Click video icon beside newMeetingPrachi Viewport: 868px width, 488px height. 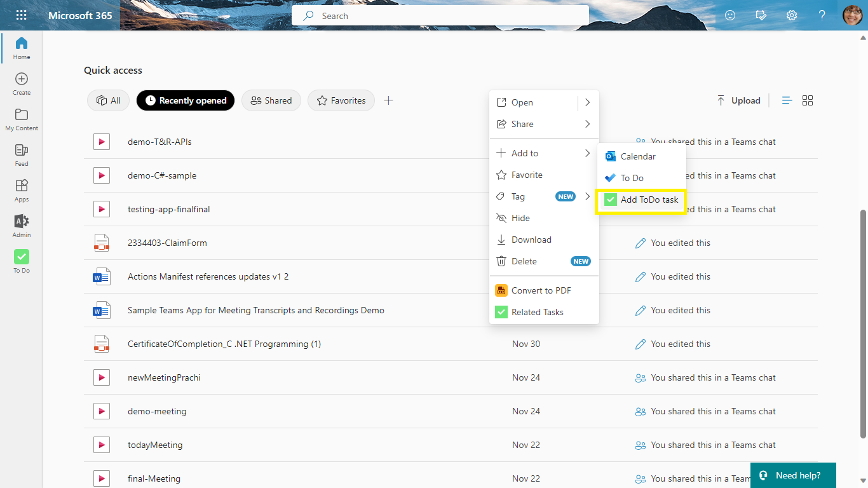(x=102, y=377)
